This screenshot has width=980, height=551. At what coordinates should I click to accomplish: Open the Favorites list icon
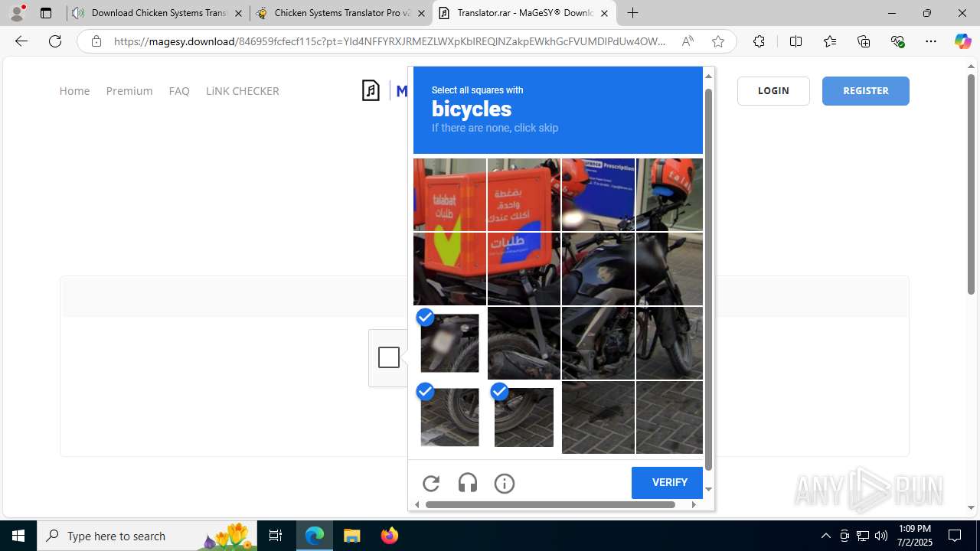pos(830,41)
